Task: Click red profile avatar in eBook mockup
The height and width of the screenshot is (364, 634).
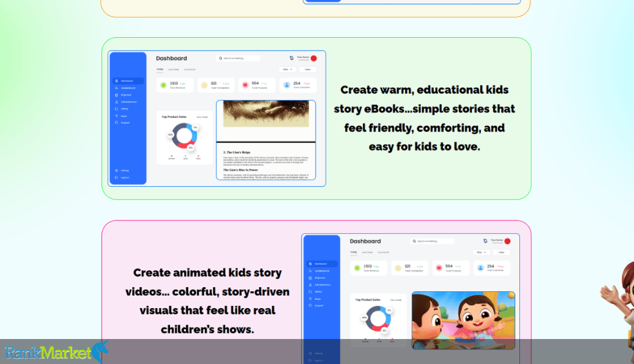Action: pos(314,58)
